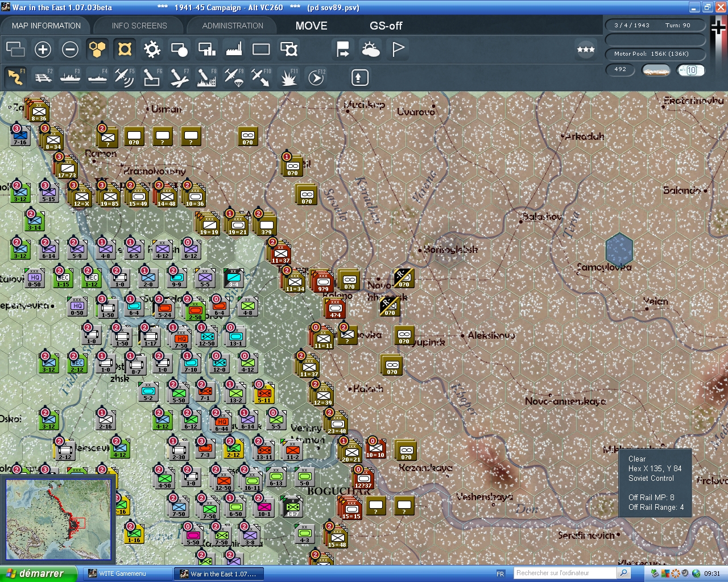Click the Rechercher sur l'ordinateur search field

coord(565,573)
